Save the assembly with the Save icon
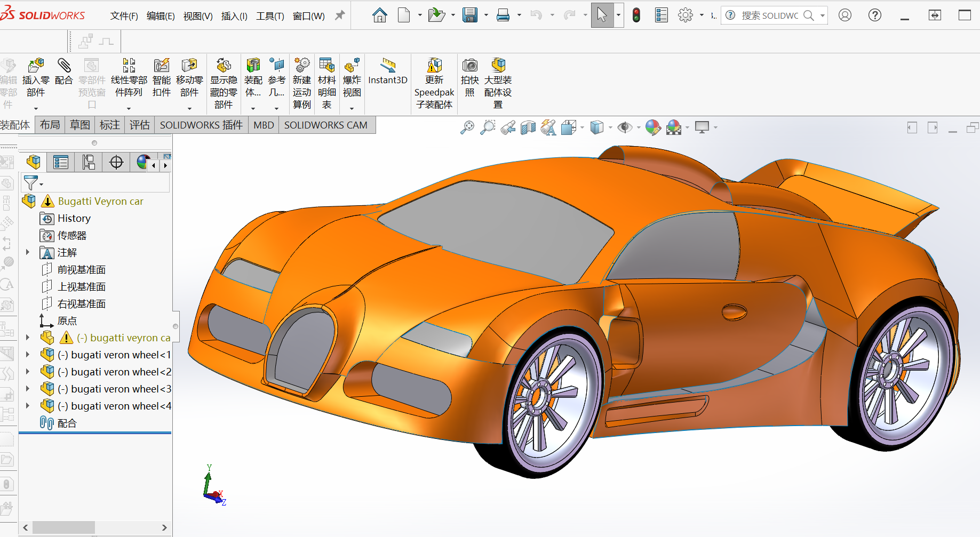This screenshot has height=537, width=980. pos(470,15)
